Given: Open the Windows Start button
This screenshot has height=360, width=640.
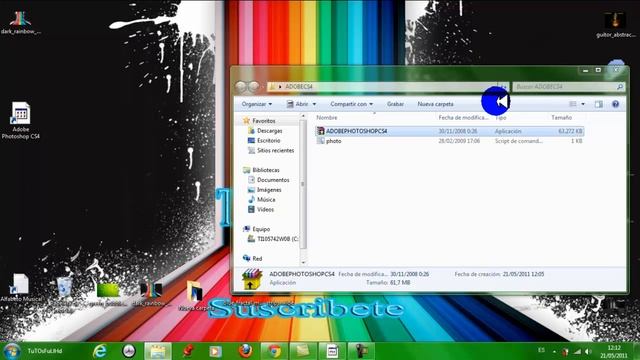Looking at the screenshot, I should tap(11, 351).
